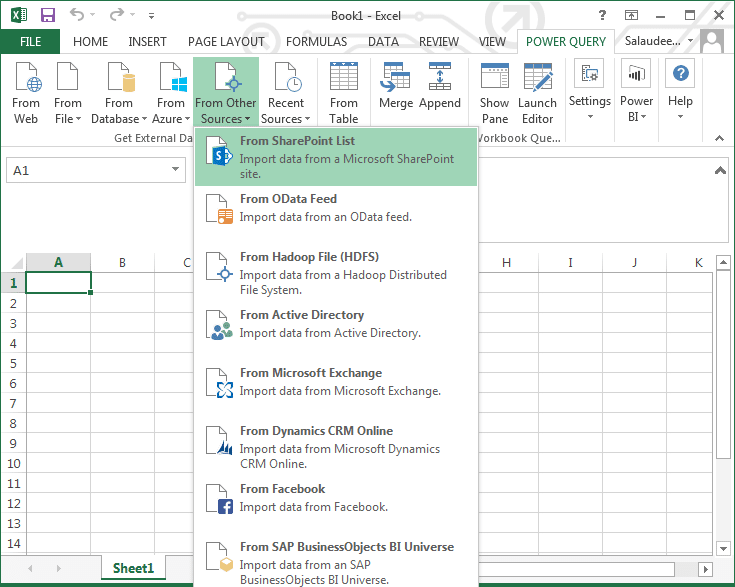The width and height of the screenshot is (735, 587).
Task: Click the Append queries icon
Action: tap(440, 87)
